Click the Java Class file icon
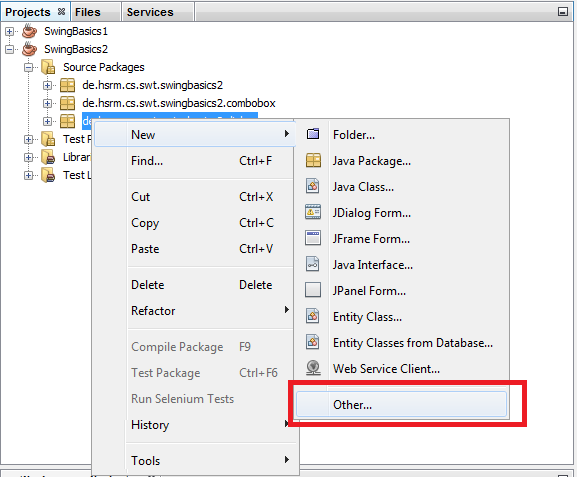The image size is (577, 477). [312, 186]
